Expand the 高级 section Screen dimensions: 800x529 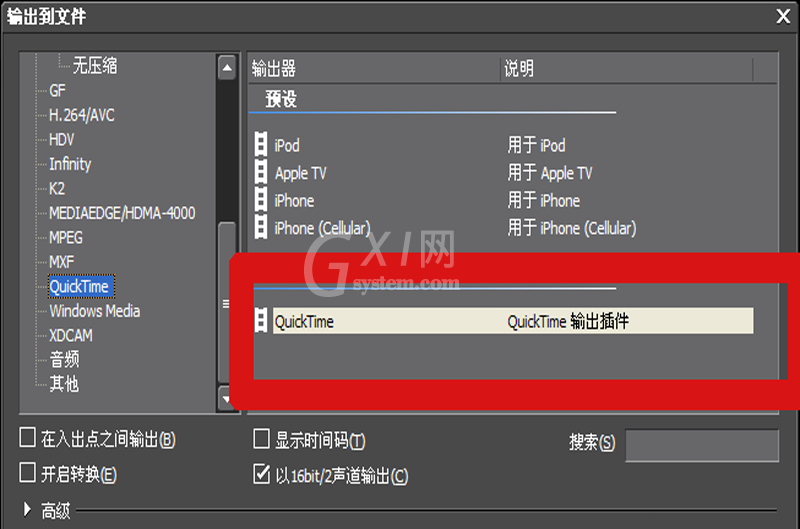27,509
